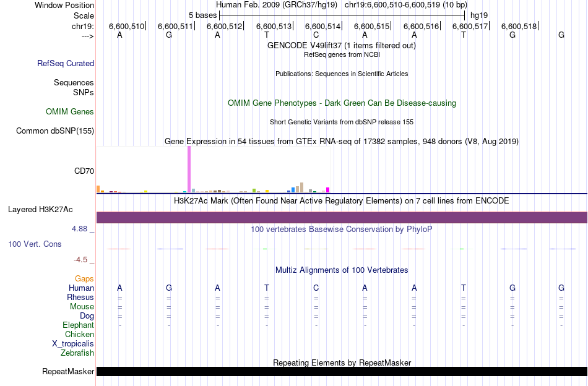Click Short Genetic Variants from dbSNP title

pyautogui.click(x=342, y=122)
